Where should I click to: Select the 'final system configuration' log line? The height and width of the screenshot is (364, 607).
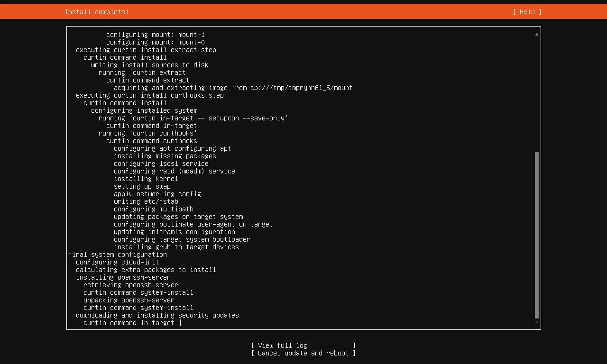(x=118, y=255)
